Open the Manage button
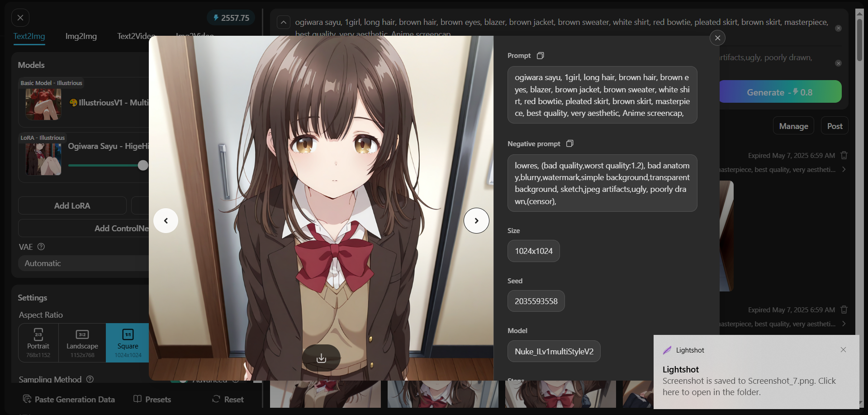 [x=793, y=126]
